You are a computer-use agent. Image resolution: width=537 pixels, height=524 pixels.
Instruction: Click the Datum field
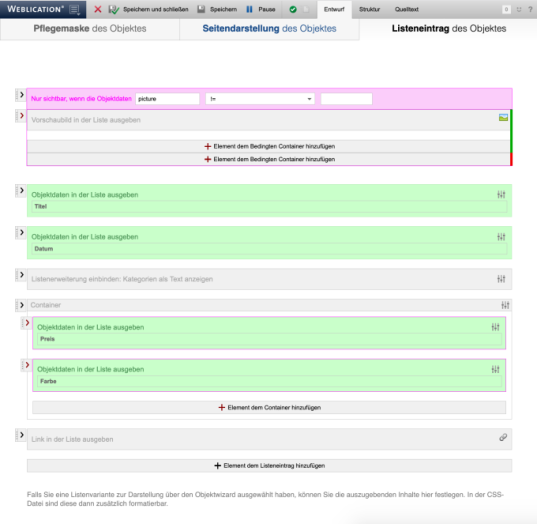[269, 249]
